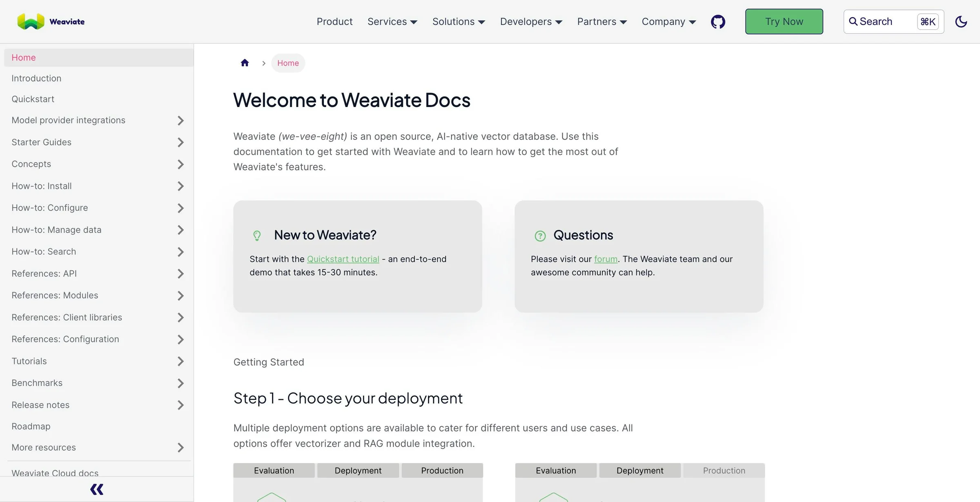Screen dimensions: 980x502
Task: Expand More resources chevron
Action: click(180, 448)
